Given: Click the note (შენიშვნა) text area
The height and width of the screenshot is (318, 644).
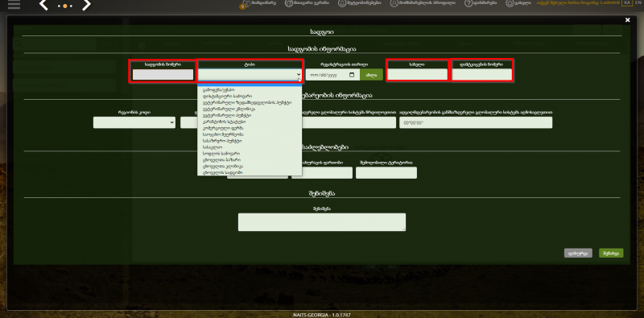Looking at the screenshot, I should click(321, 222).
